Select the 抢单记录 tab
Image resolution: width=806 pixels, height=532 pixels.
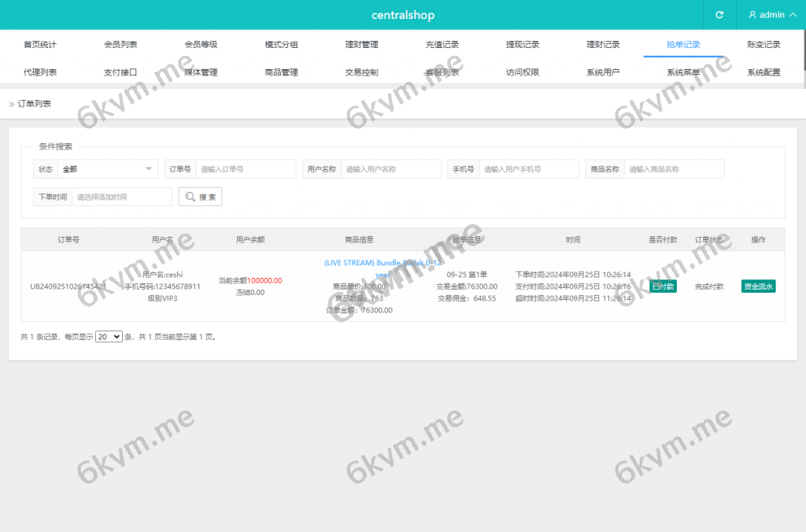(x=683, y=45)
